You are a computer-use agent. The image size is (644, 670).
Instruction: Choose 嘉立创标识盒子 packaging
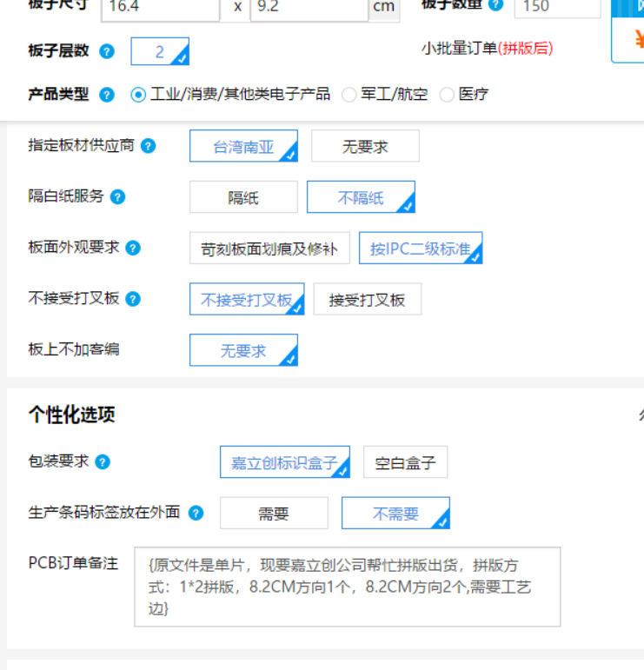pyautogui.click(x=285, y=462)
